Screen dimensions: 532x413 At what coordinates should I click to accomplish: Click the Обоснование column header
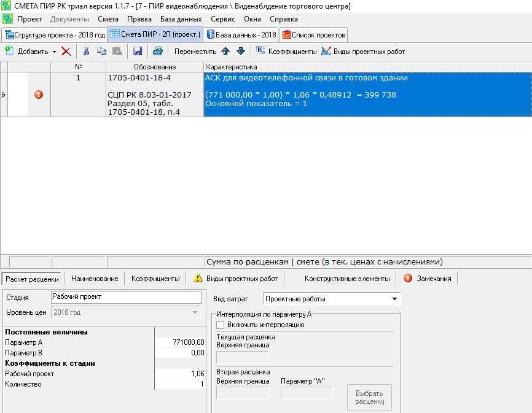[x=155, y=67]
